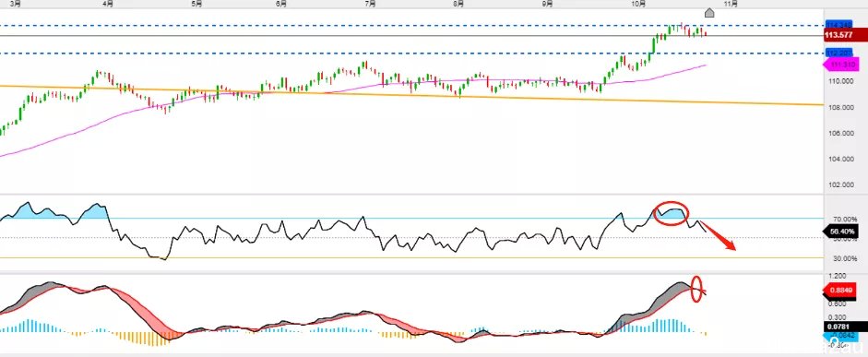Click the 7月 label on the time axis
This screenshot has width=868, height=357.
click(371, 4)
